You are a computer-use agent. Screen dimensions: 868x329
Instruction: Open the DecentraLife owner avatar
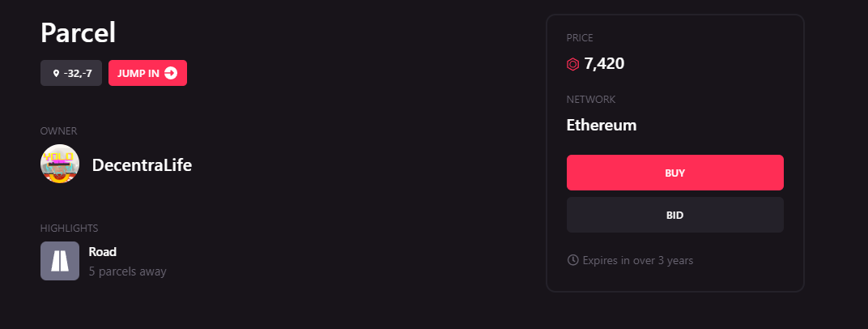click(60, 164)
